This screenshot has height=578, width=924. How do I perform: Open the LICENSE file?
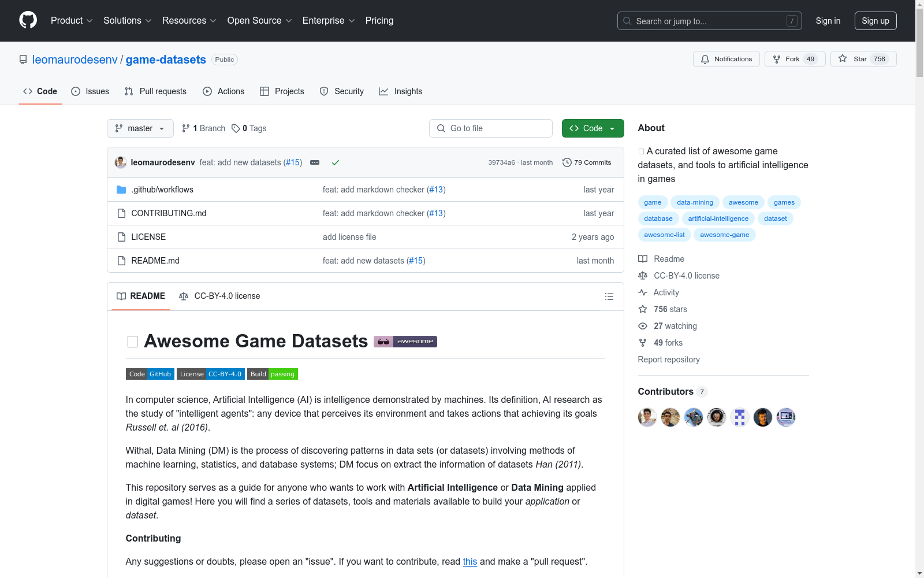pyautogui.click(x=148, y=237)
